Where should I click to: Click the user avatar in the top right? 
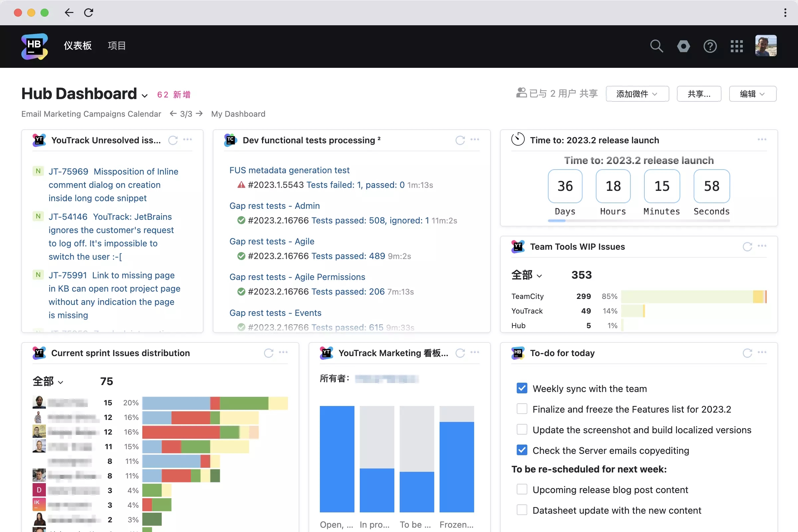[x=766, y=46]
